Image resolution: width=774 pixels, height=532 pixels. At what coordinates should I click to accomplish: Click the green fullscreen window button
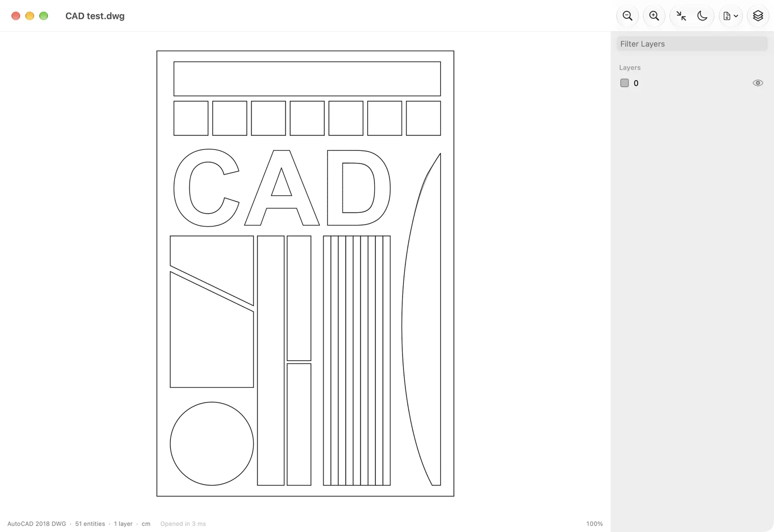(44, 16)
